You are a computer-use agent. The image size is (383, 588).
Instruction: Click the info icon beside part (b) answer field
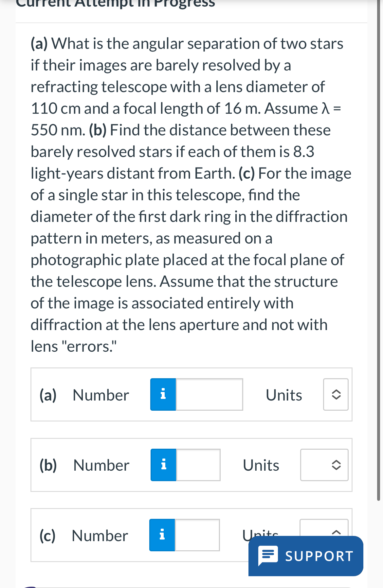click(x=163, y=464)
